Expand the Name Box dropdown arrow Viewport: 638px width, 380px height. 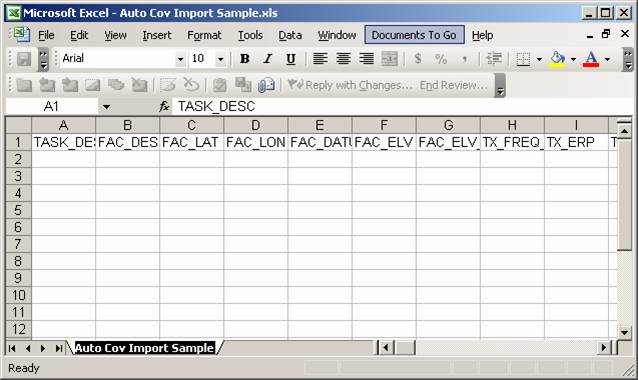coord(106,107)
